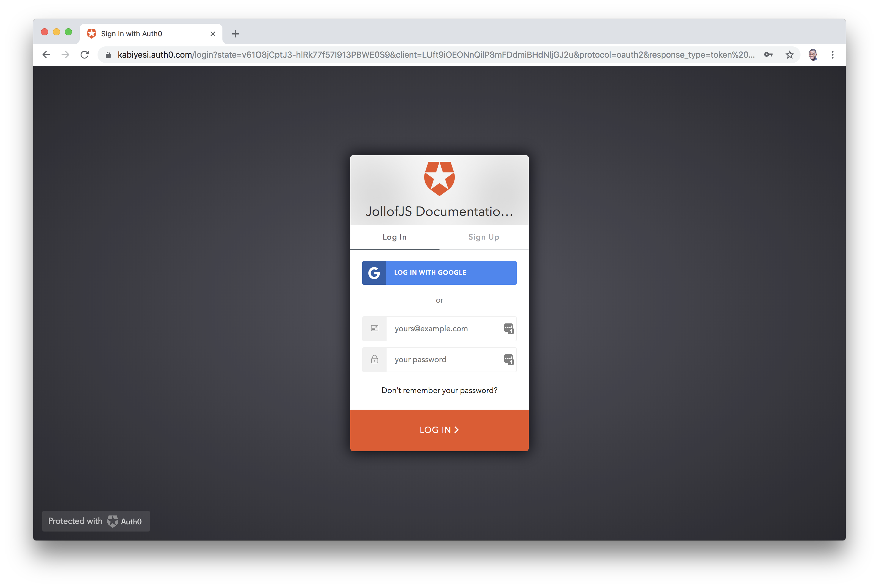Click the orange LOG IN button
The image size is (879, 588).
coord(439,430)
